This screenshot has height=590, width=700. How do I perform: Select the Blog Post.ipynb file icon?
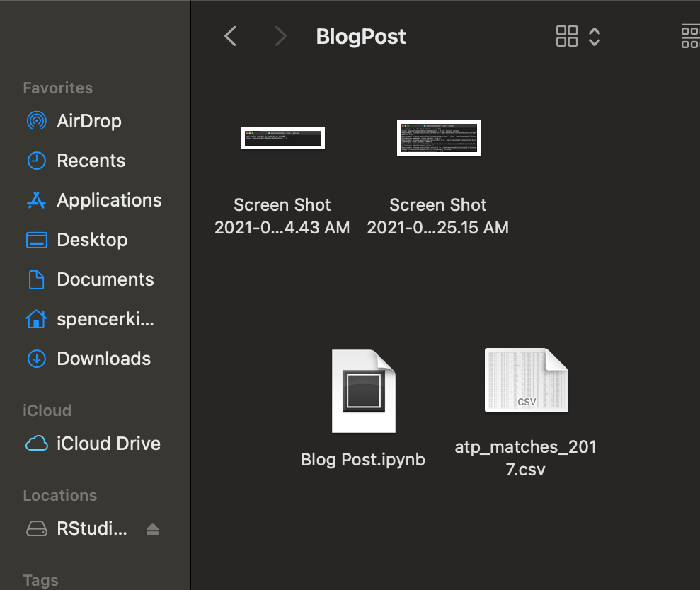point(364,391)
